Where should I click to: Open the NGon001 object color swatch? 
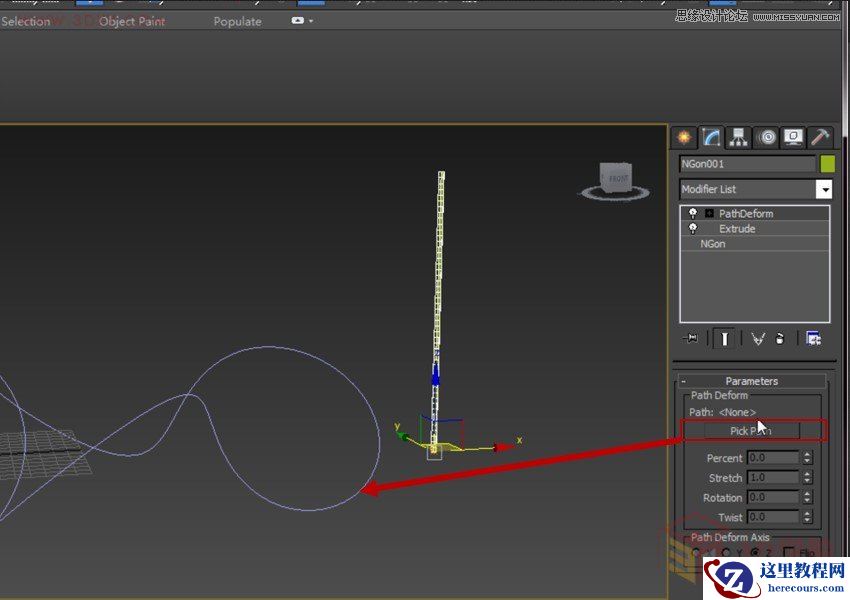click(827, 162)
